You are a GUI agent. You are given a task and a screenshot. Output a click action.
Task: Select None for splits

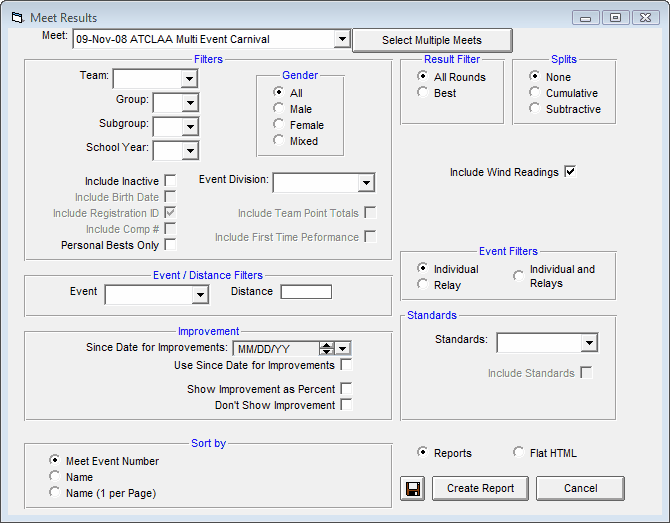[x=535, y=76]
